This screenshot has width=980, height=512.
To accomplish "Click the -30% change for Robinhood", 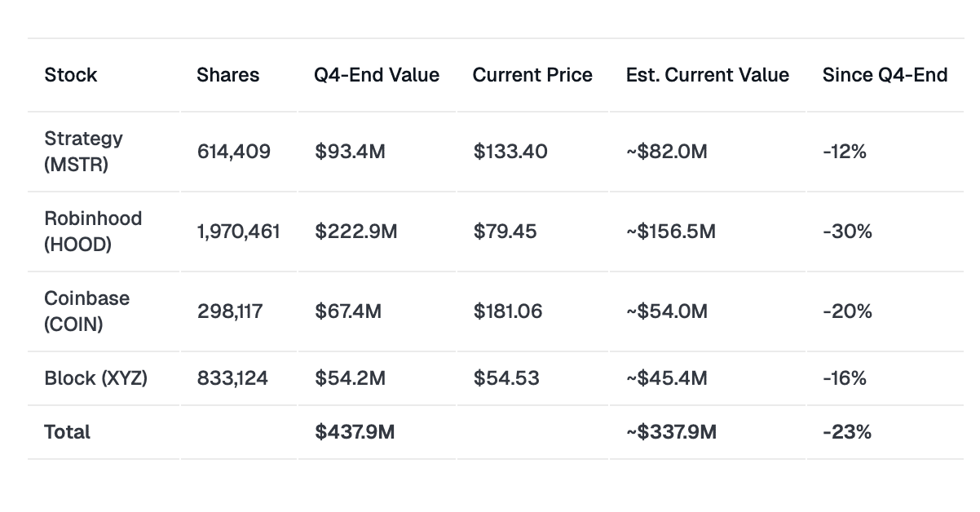I will [847, 232].
